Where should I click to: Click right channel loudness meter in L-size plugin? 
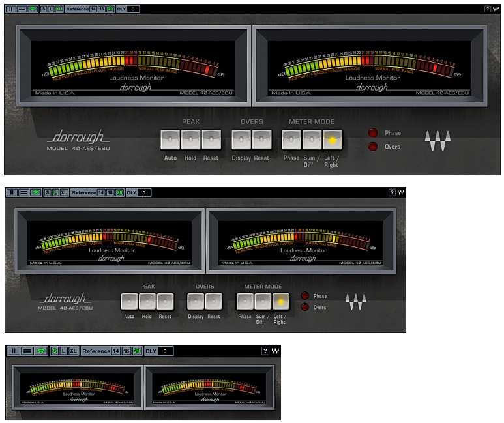point(301,241)
